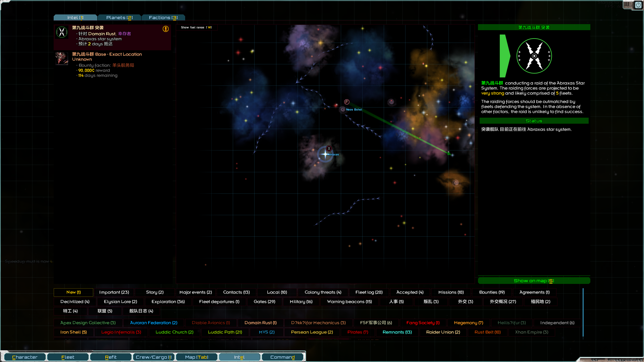Select the crossed-blades raid intel icon in list
Screen dimensions: 644x362
(x=62, y=33)
